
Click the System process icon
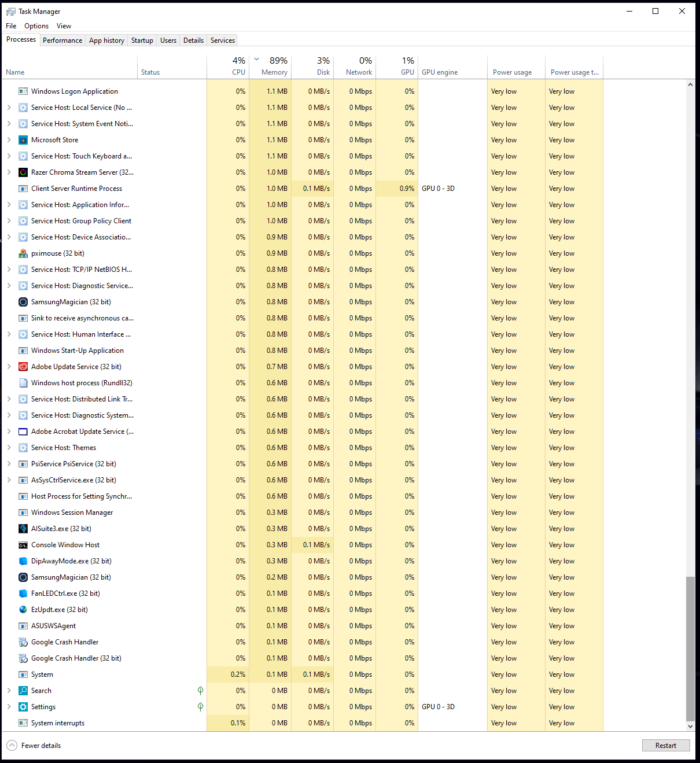23,674
